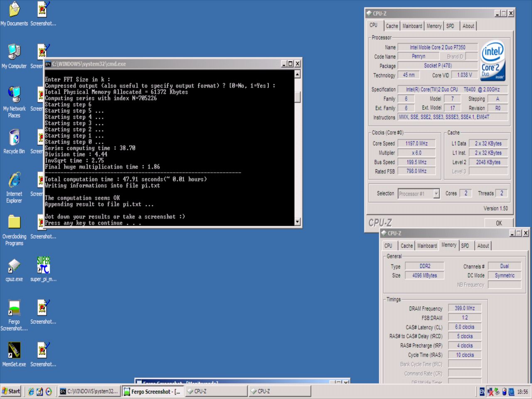Click the Multiplier value x 6.0
Viewport: 532px width, 399px height.
(416, 153)
